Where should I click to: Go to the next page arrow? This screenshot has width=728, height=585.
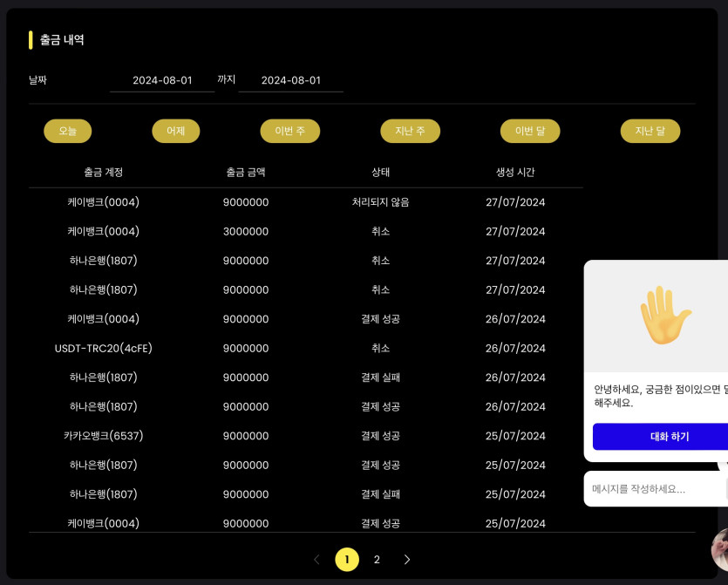click(407, 560)
